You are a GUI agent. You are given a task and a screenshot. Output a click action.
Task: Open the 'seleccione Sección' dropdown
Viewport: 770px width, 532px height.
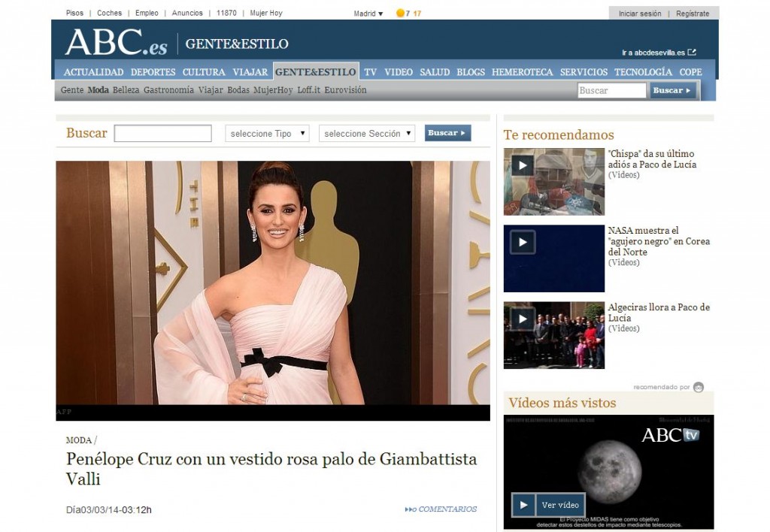[x=366, y=133]
